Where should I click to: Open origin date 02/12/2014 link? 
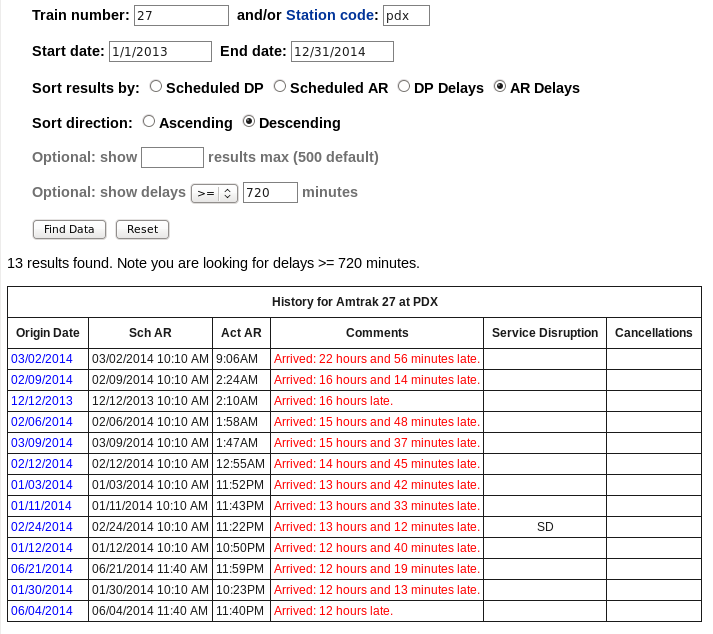pos(42,463)
